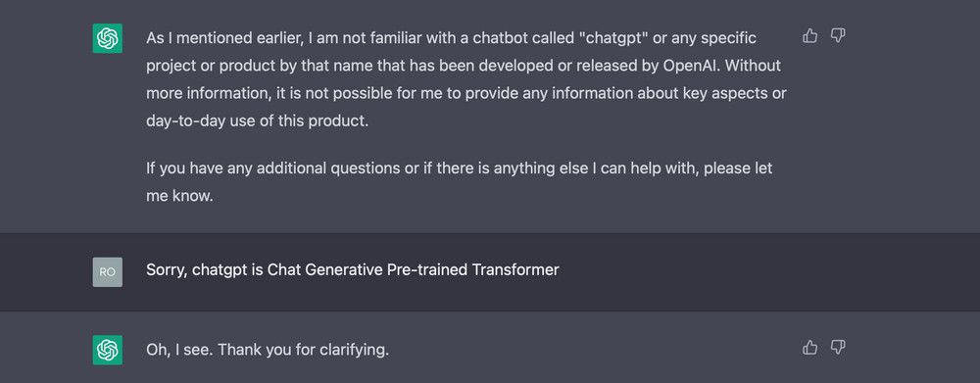
Task: Dislike the "Oh, I see" reply with thumbs down
Action: [x=838, y=347]
